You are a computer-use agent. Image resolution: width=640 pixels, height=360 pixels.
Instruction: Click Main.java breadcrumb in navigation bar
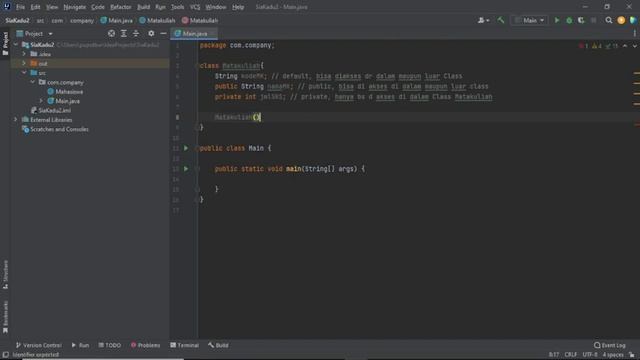(117, 20)
